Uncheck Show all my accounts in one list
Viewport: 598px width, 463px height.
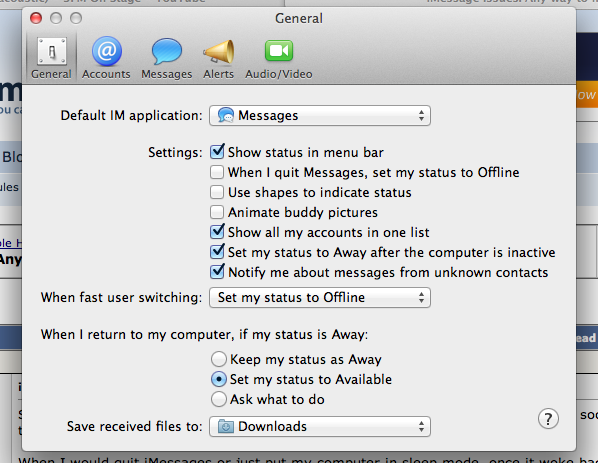[217, 232]
